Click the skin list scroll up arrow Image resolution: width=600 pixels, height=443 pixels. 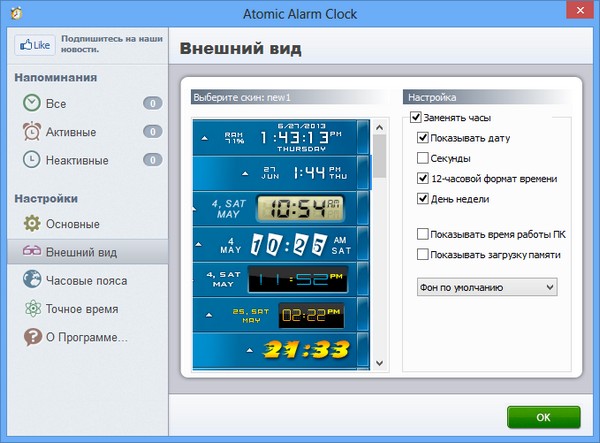tap(379, 127)
